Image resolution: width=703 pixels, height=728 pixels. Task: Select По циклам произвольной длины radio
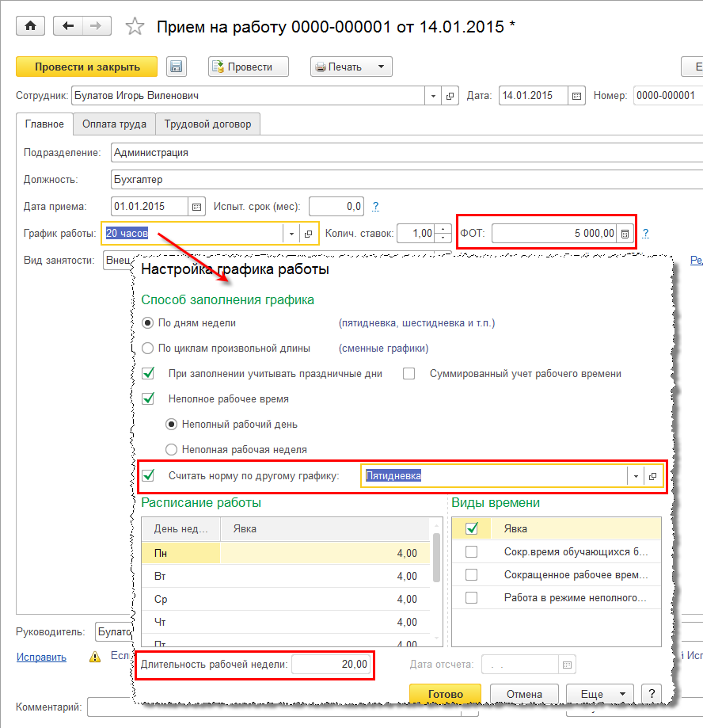tap(148, 349)
